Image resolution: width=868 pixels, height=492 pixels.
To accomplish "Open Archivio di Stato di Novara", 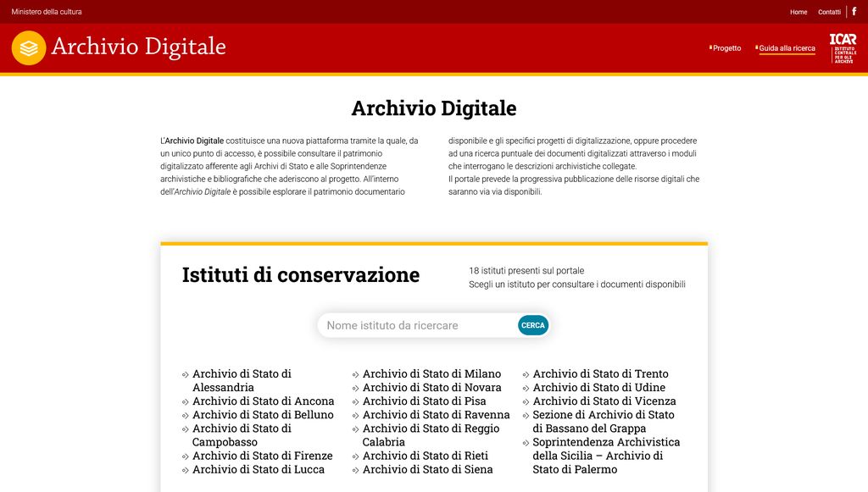I will pos(431,388).
